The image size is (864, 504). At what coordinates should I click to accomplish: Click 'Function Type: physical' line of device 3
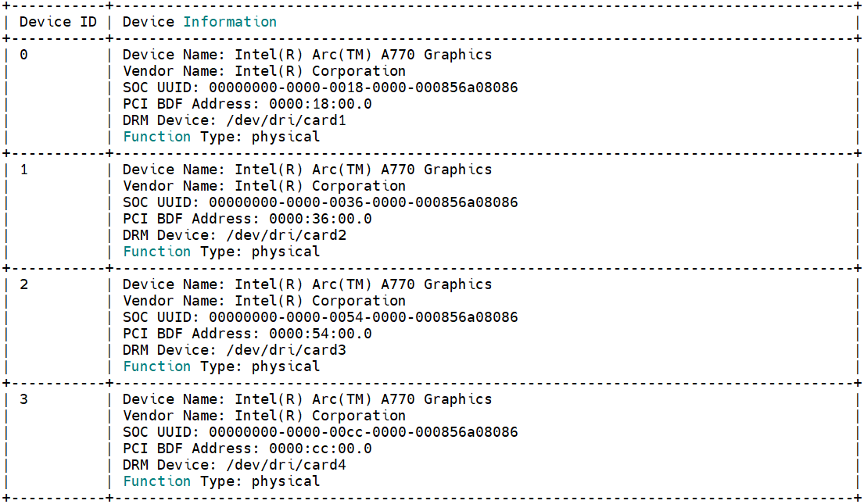coord(221,481)
